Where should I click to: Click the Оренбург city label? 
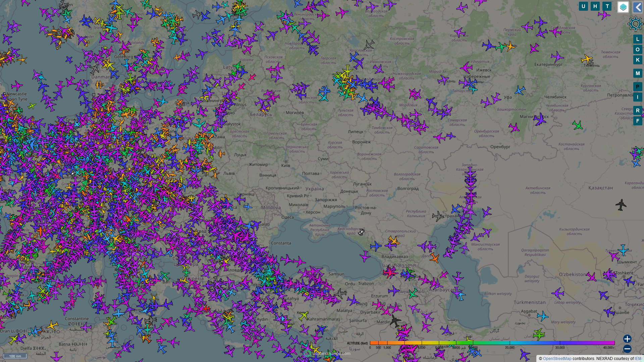(500, 147)
